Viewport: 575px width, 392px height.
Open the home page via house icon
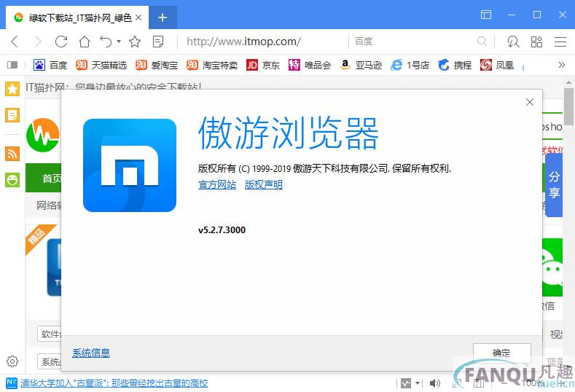(x=85, y=42)
